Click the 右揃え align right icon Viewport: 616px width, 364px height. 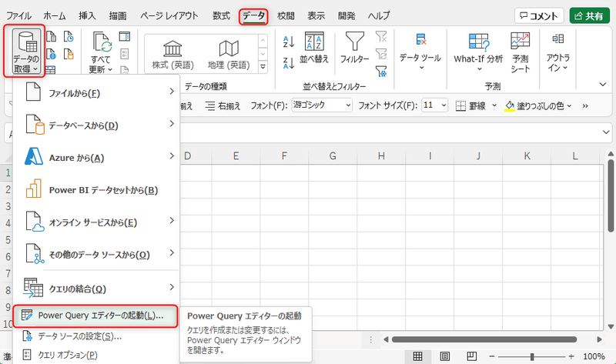click(x=223, y=105)
